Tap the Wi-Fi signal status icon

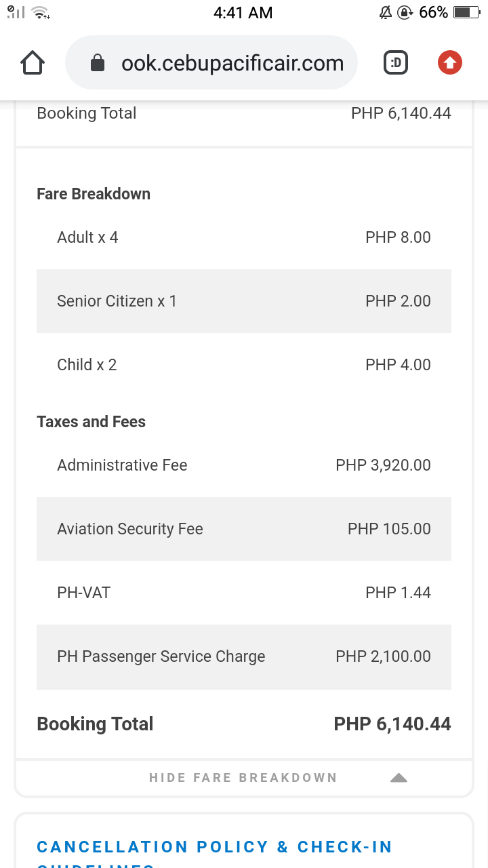coord(41,12)
